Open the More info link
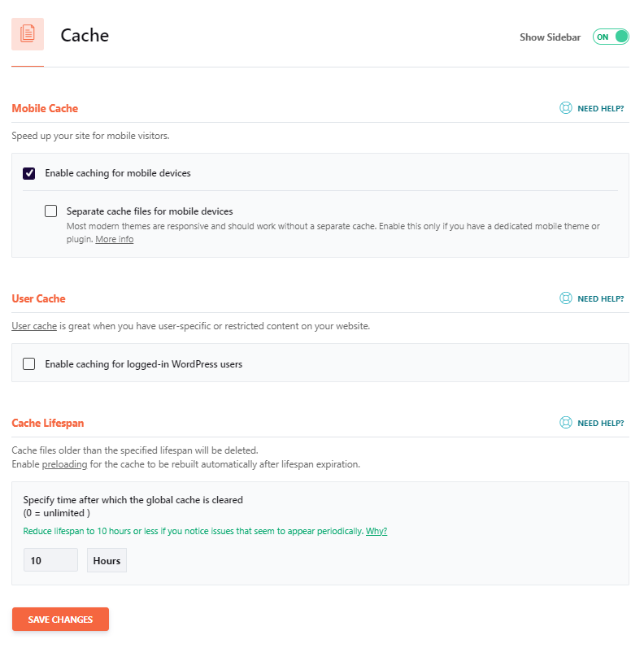Image resolution: width=644 pixels, height=648 pixels. pos(115,239)
